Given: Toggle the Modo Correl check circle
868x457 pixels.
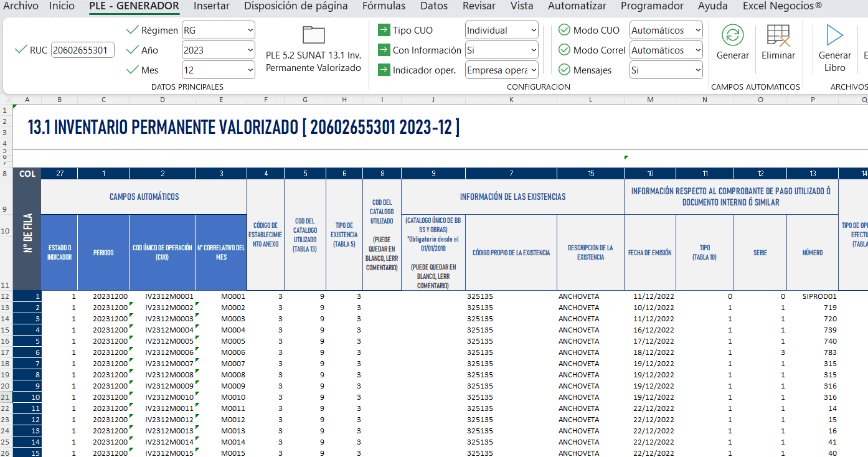Looking at the screenshot, I should click(x=564, y=50).
